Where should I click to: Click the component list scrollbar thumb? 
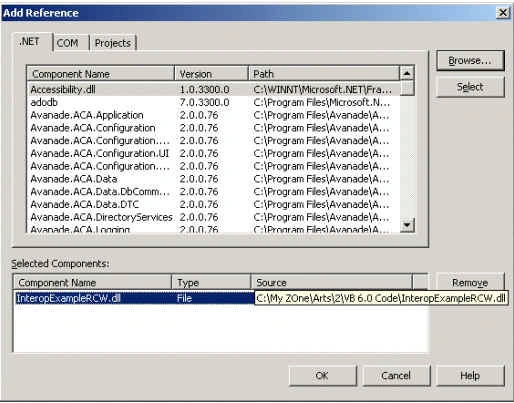[x=407, y=88]
